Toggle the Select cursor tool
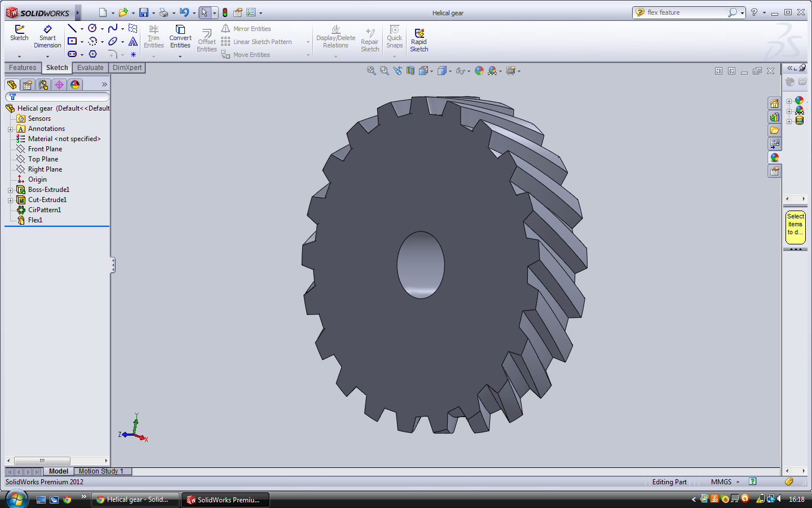812x508 pixels. point(205,12)
